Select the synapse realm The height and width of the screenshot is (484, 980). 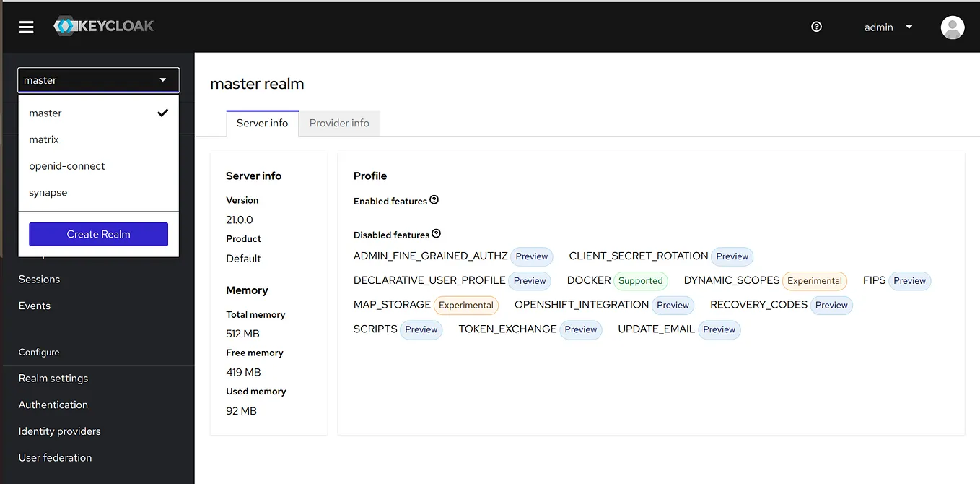[x=48, y=192]
